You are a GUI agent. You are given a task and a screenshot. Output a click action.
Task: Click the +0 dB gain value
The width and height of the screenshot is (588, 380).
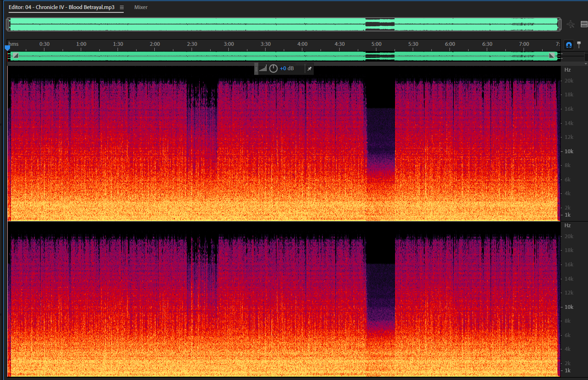coord(287,69)
